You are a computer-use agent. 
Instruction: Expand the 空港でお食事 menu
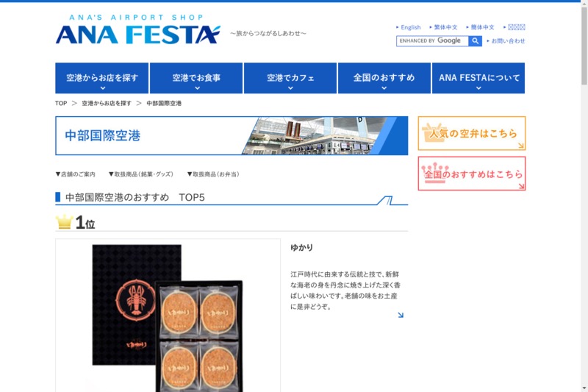point(196,78)
